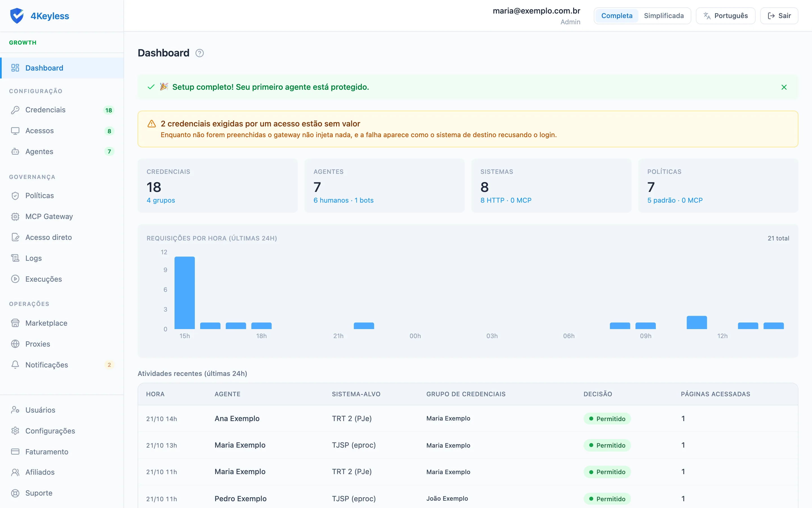Screen dimensions: 812x508
Task: Click João Exemplo credential group cell
Action: tap(447, 499)
